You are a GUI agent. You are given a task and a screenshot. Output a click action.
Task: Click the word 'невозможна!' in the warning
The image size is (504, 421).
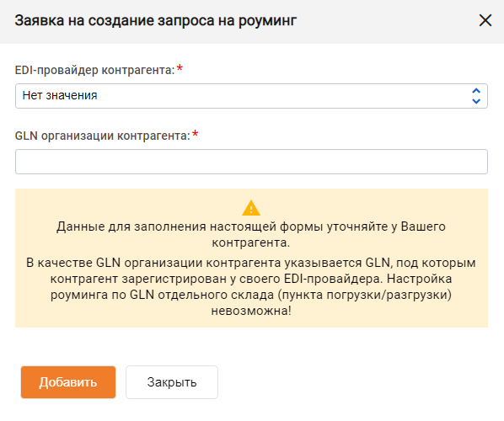[x=251, y=311]
